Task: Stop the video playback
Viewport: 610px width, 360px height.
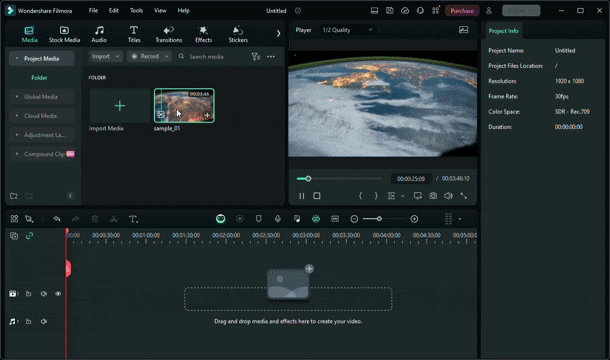Action: click(x=317, y=196)
